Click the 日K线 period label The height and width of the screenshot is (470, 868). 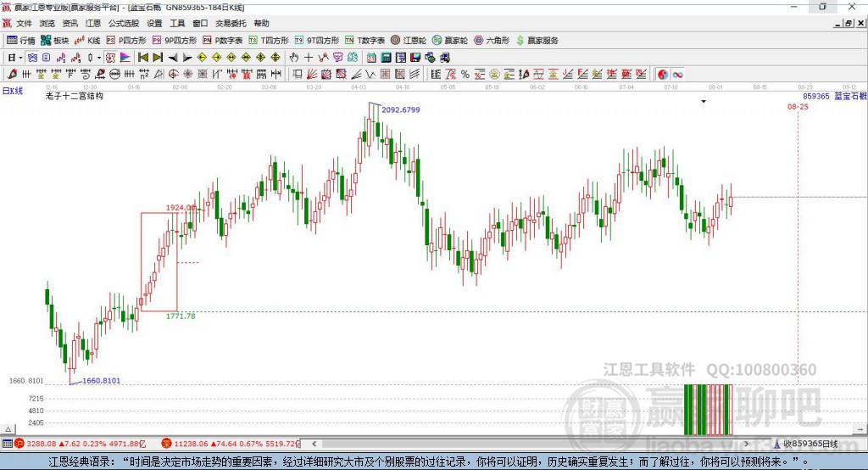[x=13, y=91]
